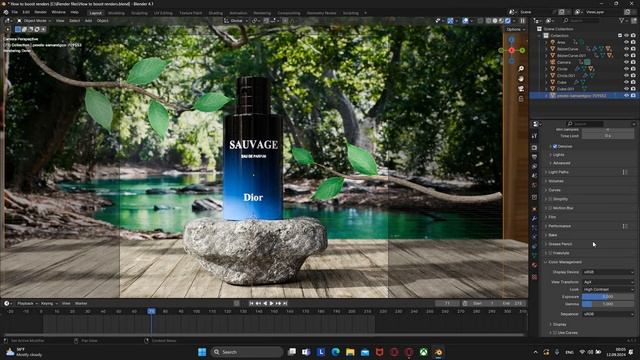Expand the Light Paths panel
Screen dimensions: 640x360
[558, 172]
